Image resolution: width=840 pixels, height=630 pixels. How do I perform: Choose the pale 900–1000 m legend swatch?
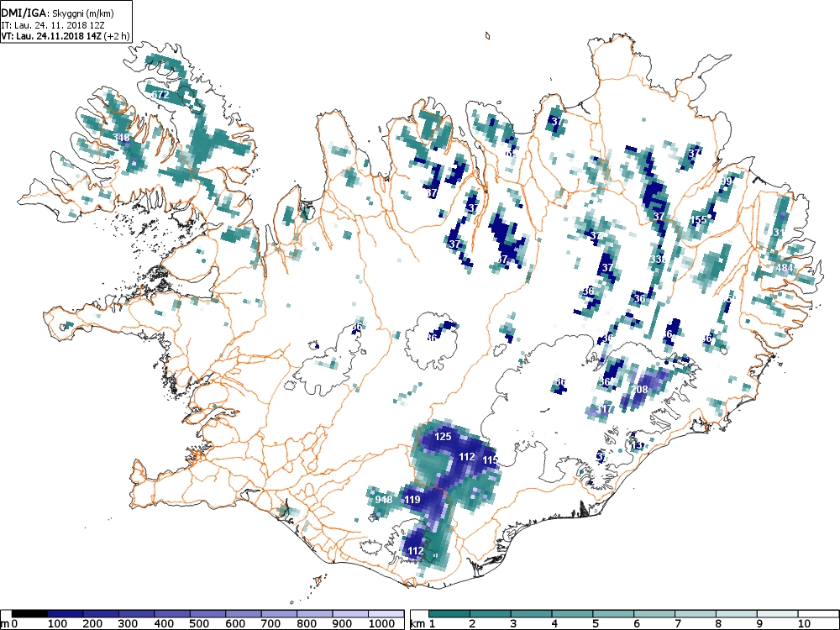point(350,614)
